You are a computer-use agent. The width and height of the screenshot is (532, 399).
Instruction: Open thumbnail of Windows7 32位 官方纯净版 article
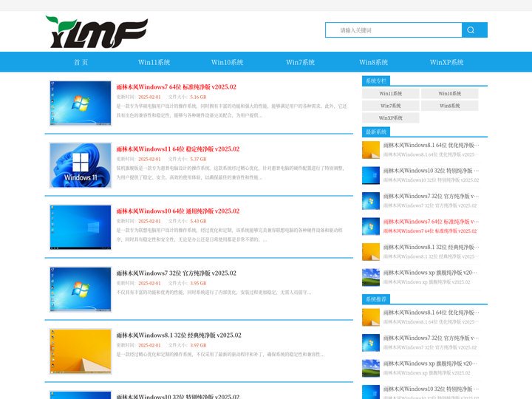81,290
